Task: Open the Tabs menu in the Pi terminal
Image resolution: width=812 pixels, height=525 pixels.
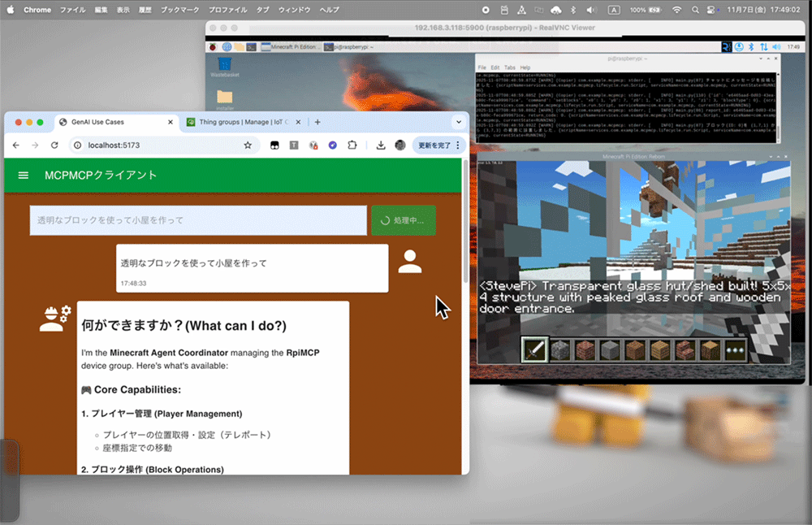Action: click(509, 67)
